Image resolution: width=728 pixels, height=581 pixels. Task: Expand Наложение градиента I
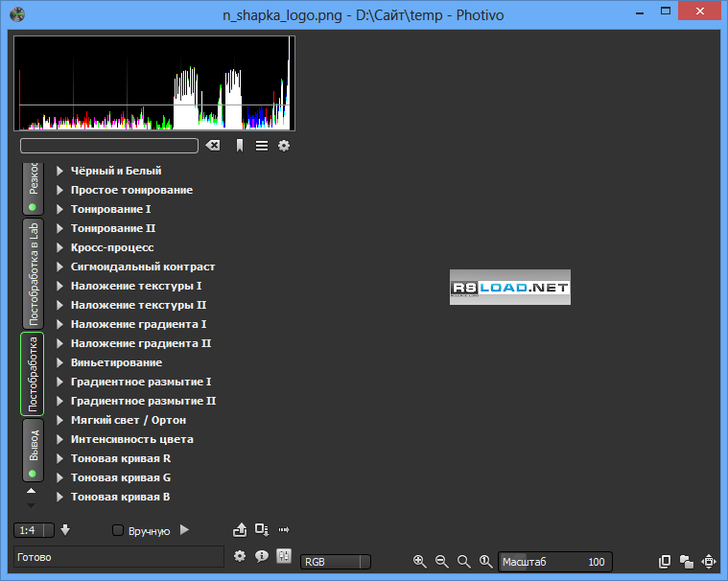tap(59, 324)
